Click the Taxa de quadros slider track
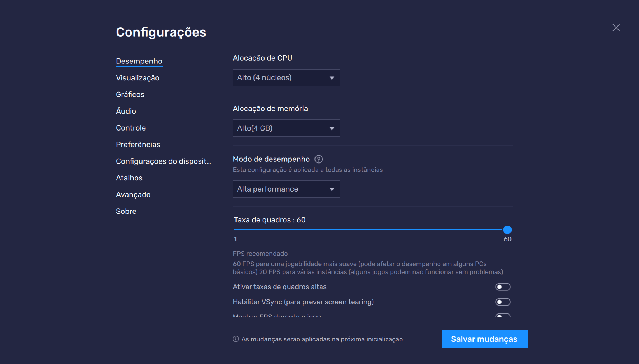The image size is (639, 364). click(x=368, y=230)
